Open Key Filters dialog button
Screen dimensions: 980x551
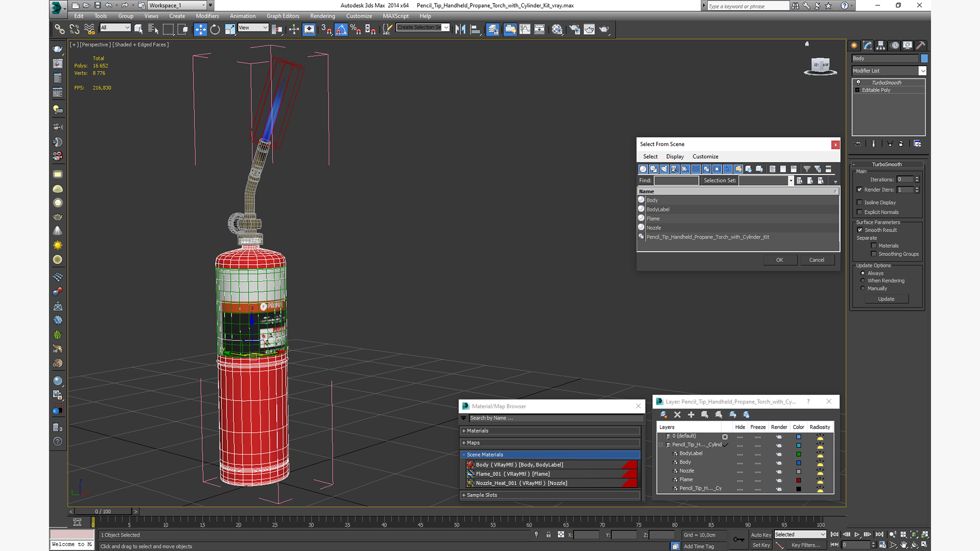point(806,545)
